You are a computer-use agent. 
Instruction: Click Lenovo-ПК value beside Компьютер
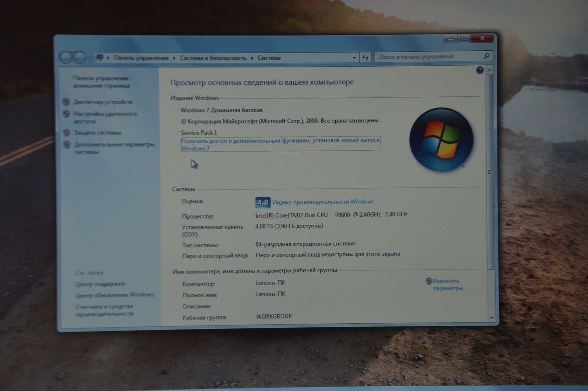[270, 283]
